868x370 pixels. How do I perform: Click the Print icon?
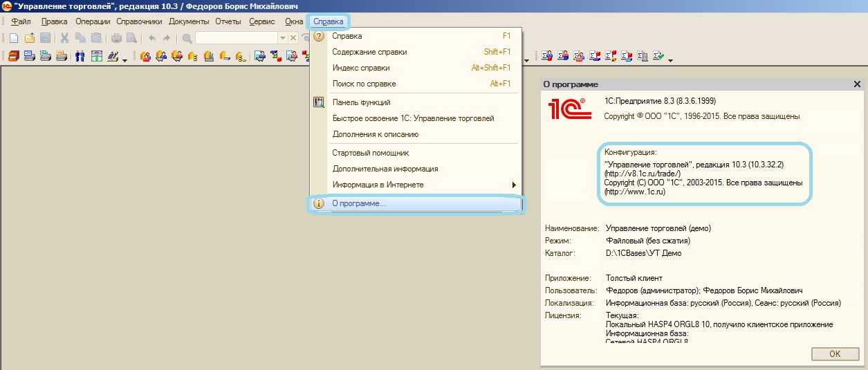tap(116, 38)
